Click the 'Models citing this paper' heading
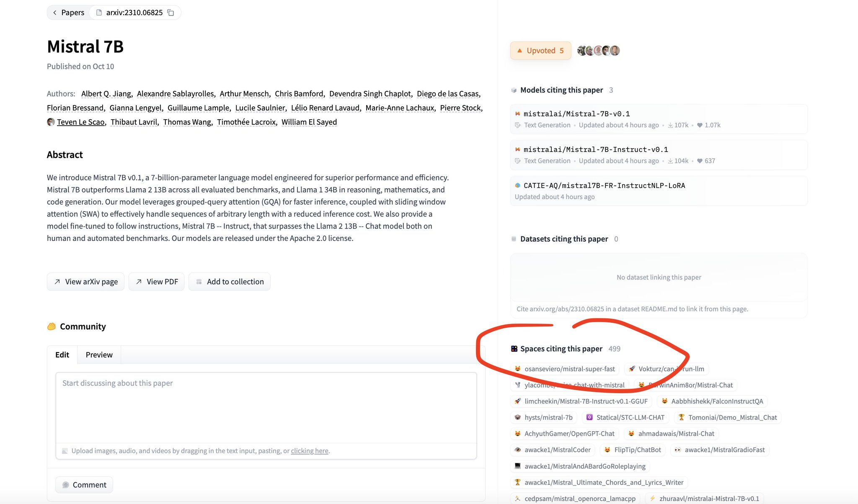The height and width of the screenshot is (504, 858). click(x=561, y=90)
